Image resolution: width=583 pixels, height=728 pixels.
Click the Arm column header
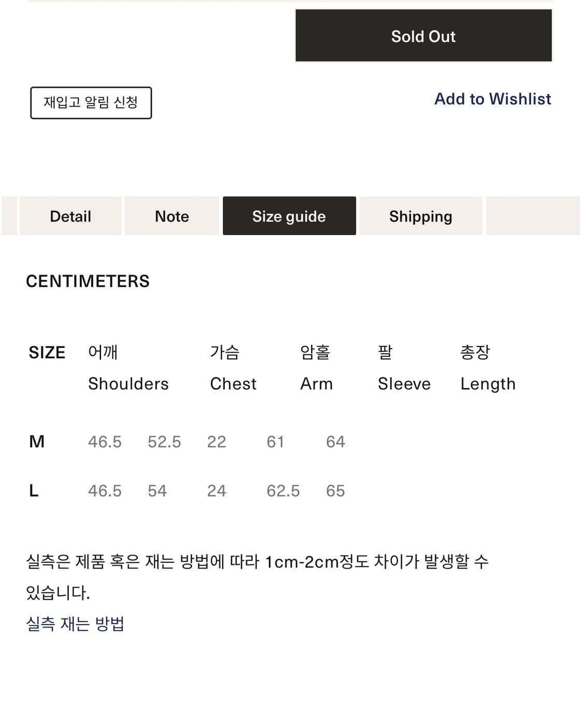click(316, 384)
